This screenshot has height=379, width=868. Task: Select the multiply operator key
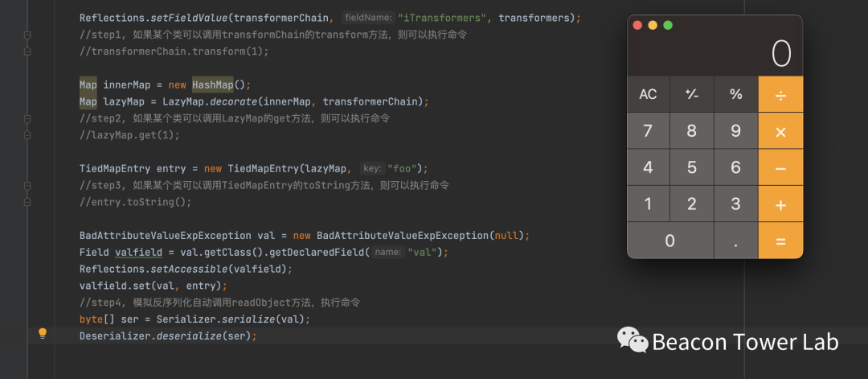pos(780,131)
